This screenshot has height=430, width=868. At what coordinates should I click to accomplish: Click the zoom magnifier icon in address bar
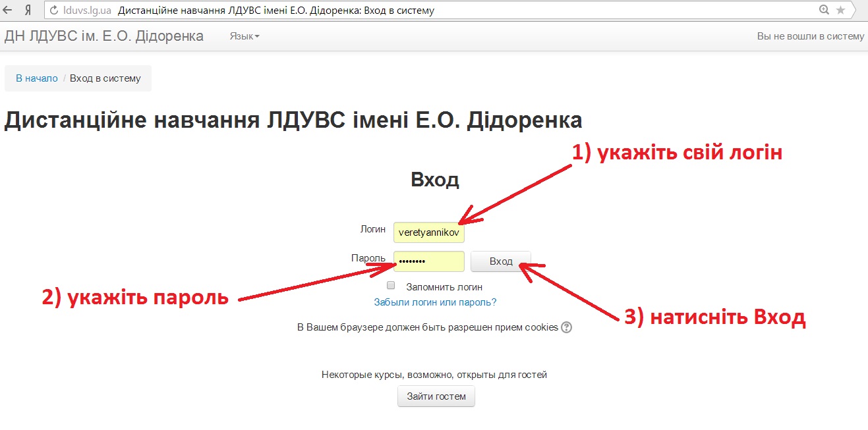pos(824,10)
